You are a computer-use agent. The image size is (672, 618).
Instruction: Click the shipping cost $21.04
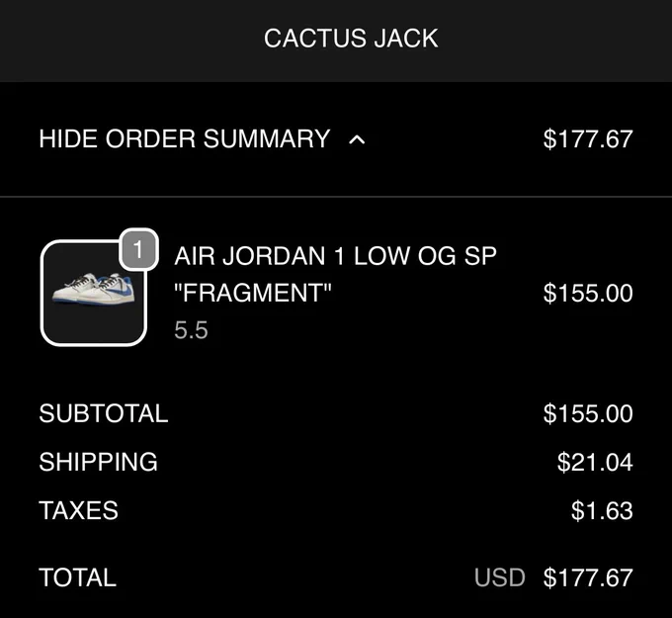click(595, 463)
